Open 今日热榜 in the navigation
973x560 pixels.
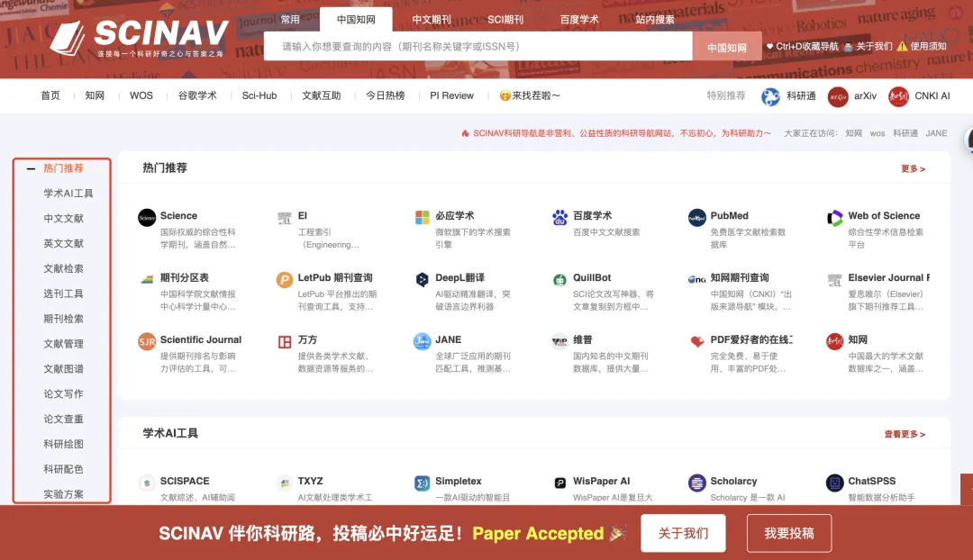pos(385,95)
